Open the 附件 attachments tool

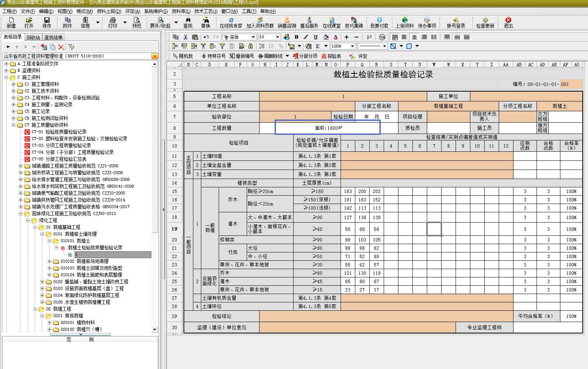coord(67,22)
